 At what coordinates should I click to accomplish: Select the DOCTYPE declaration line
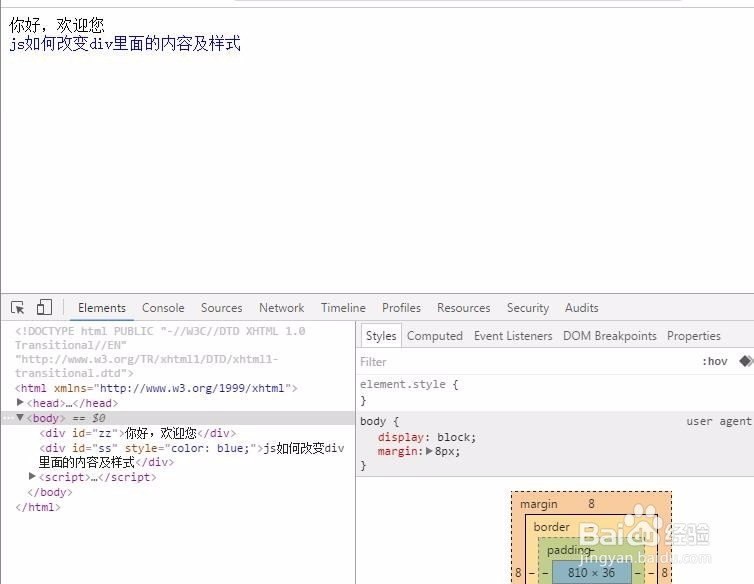pyautogui.click(x=160, y=352)
